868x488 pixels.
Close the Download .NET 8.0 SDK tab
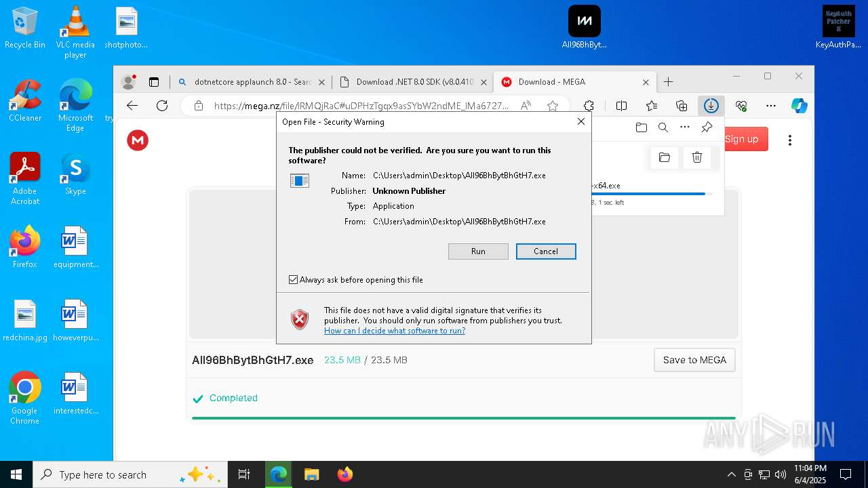coord(484,82)
